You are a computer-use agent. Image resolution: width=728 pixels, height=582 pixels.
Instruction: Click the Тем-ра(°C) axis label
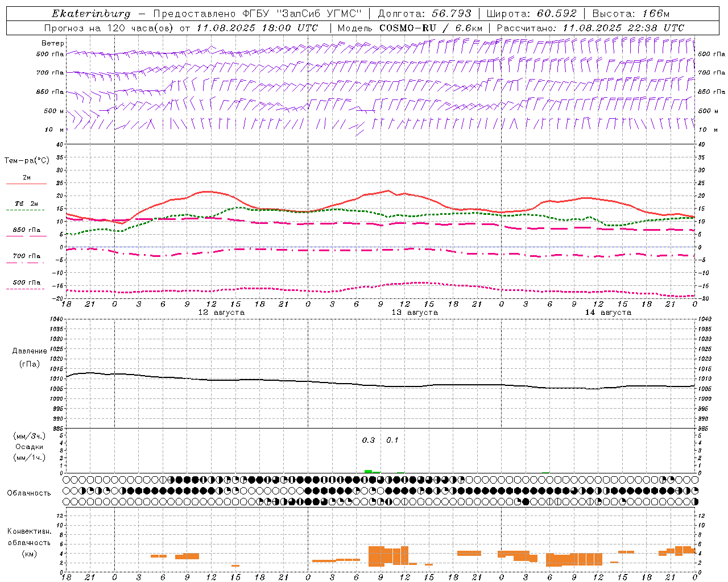[x=27, y=161]
